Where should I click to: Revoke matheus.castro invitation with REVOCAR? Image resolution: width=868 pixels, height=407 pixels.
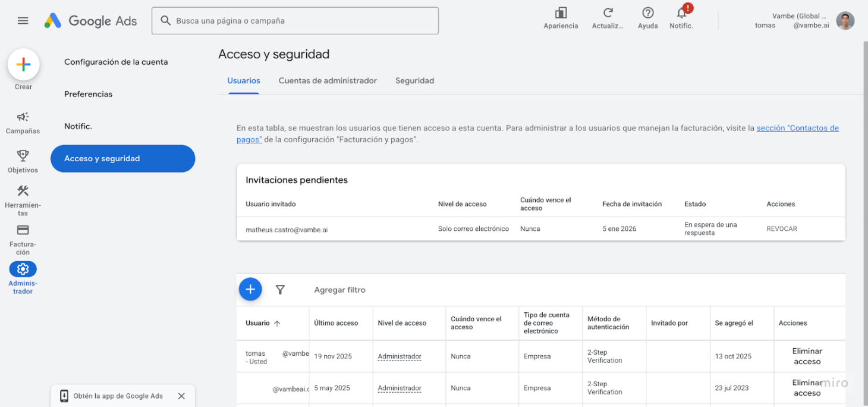[x=782, y=229]
